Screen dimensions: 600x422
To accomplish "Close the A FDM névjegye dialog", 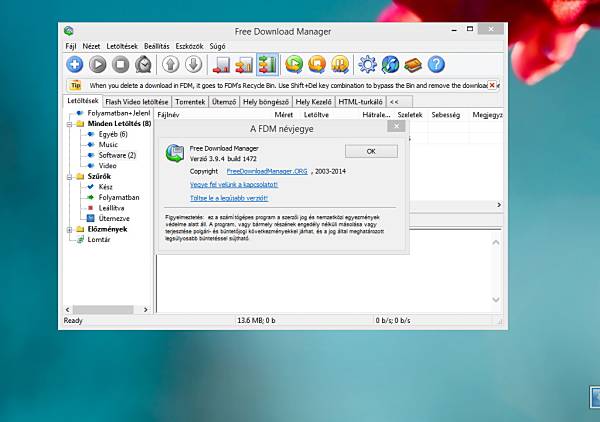I will [x=396, y=126].
